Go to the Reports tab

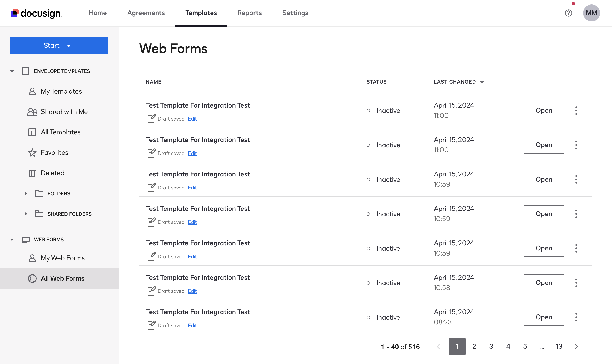pos(249,13)
